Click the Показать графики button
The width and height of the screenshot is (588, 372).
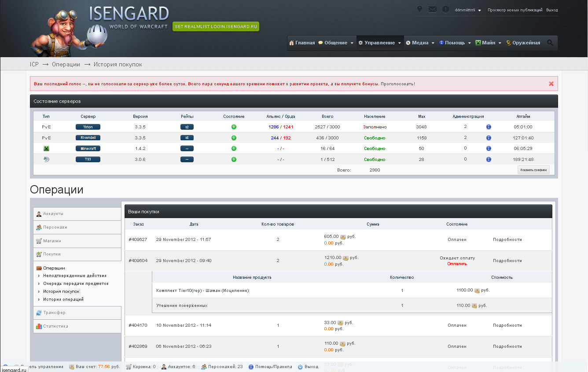(533, 170)
